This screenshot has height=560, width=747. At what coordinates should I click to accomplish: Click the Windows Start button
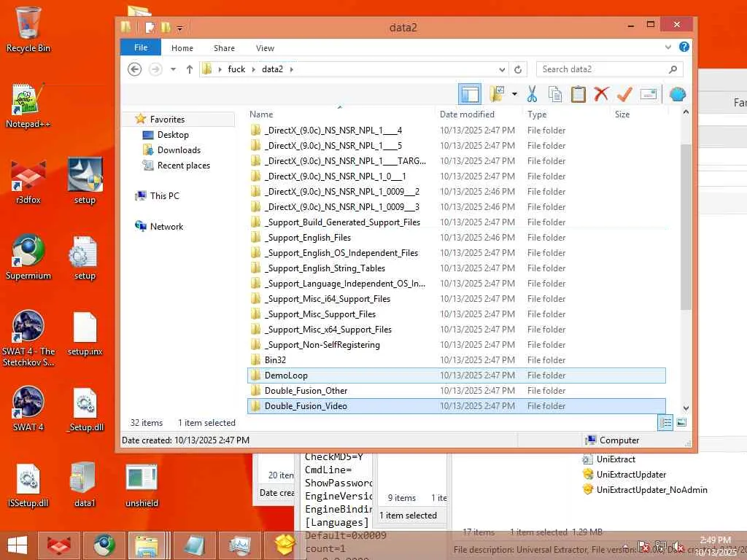18,545
